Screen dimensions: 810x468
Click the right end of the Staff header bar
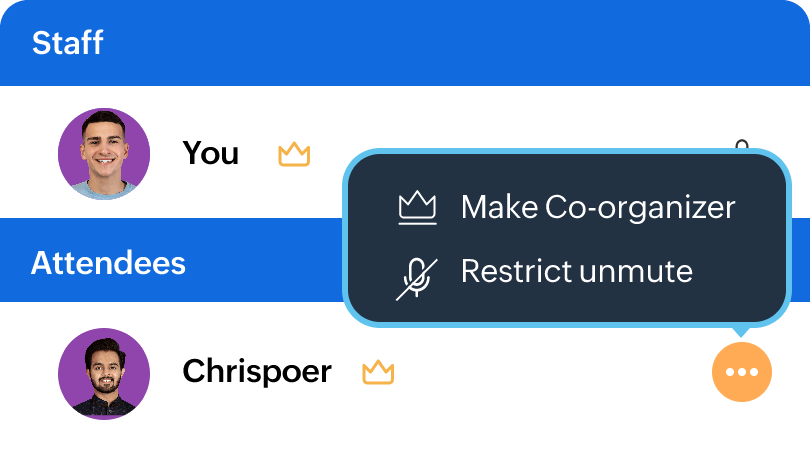click(x=760, y=43)
